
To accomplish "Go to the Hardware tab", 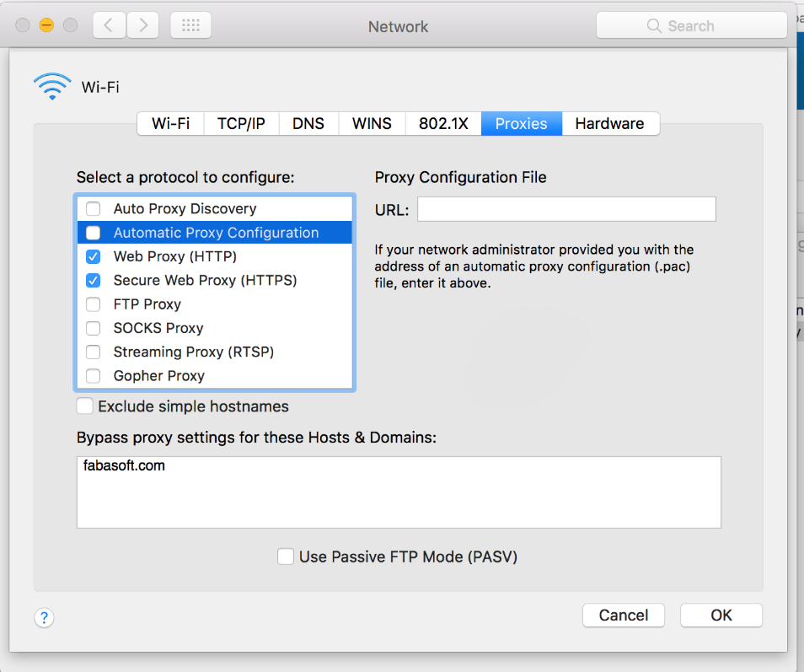I will 609,123.
